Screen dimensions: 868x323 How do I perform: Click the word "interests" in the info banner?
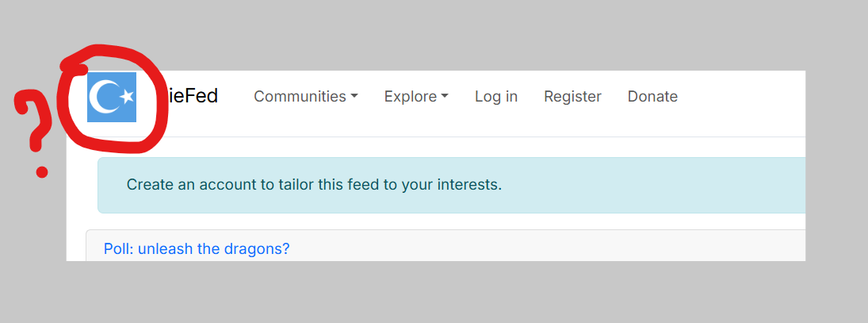pos(466,185)
